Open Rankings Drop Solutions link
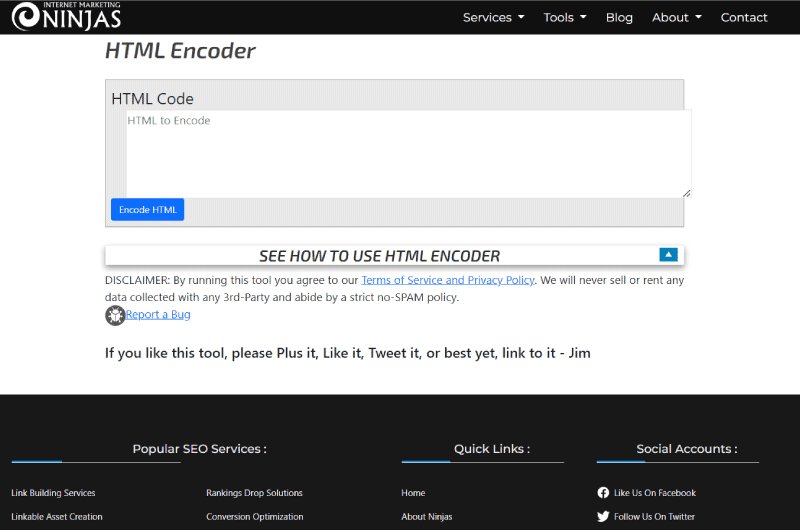Image resolution: width=800 pixels, height=530 pixels. [254, 493]
